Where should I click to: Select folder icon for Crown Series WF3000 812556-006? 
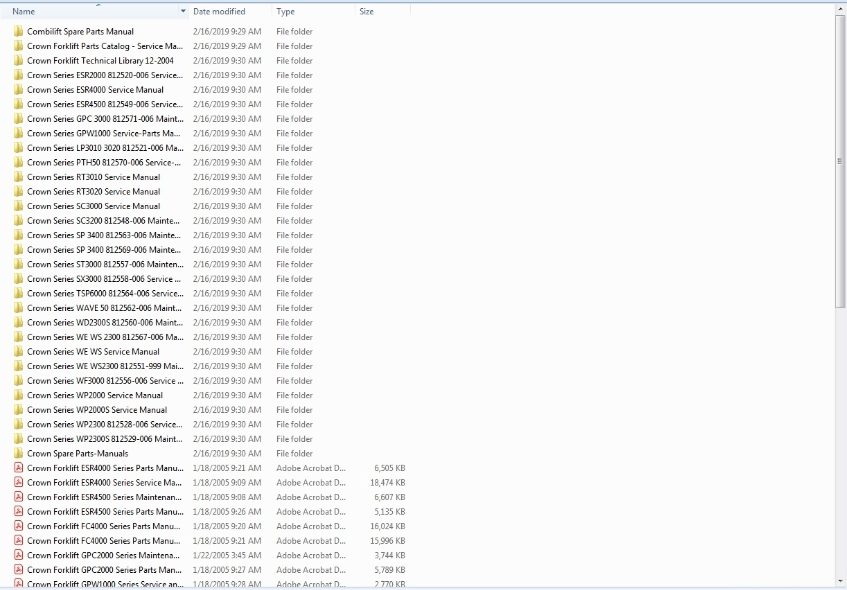(x=18, y=381)
